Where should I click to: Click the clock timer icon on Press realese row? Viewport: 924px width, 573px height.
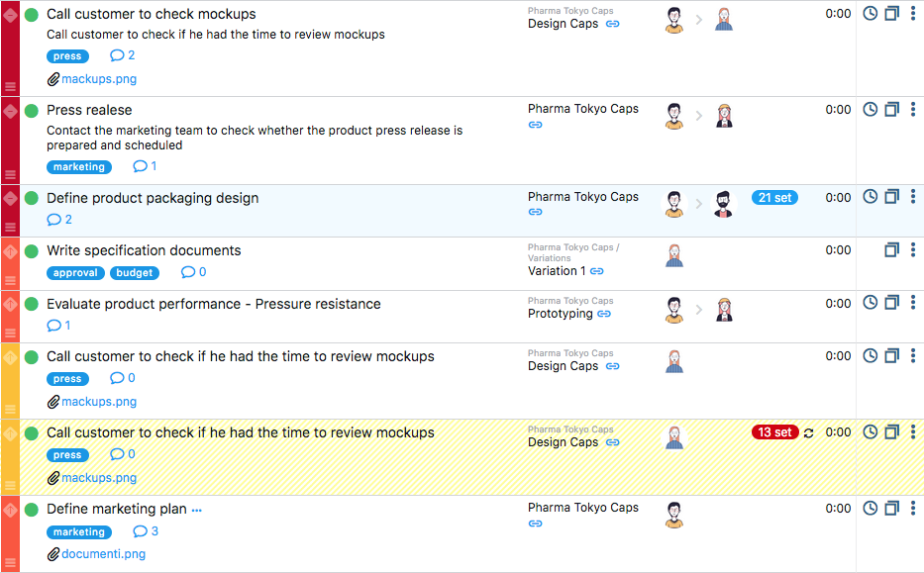coord(870,110)
